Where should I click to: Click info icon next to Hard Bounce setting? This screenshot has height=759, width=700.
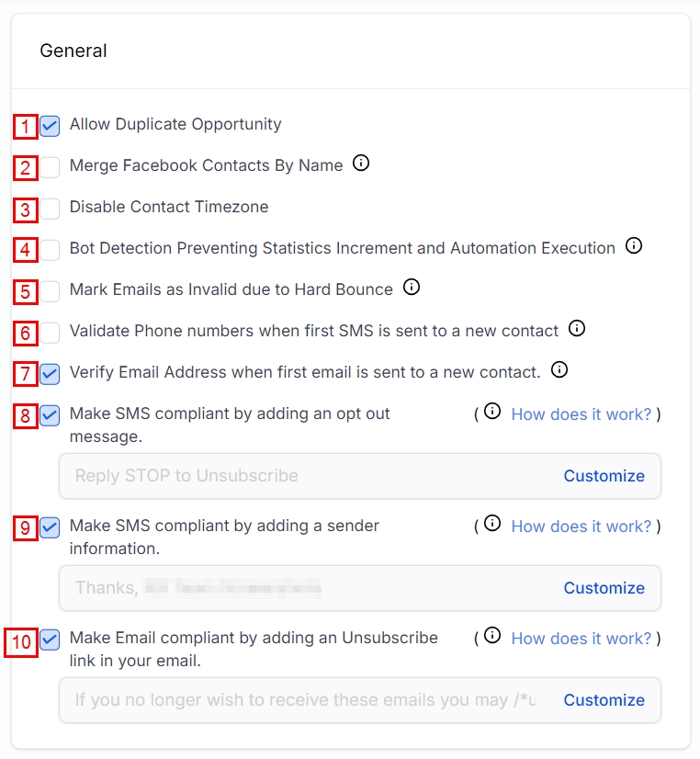coord(412,288)
